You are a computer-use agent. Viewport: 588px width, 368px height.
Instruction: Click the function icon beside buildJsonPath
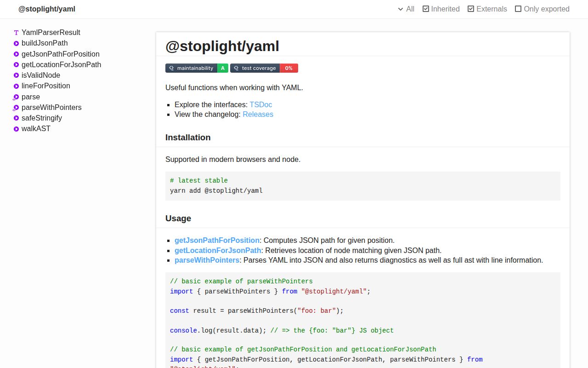tap(16, 43)
